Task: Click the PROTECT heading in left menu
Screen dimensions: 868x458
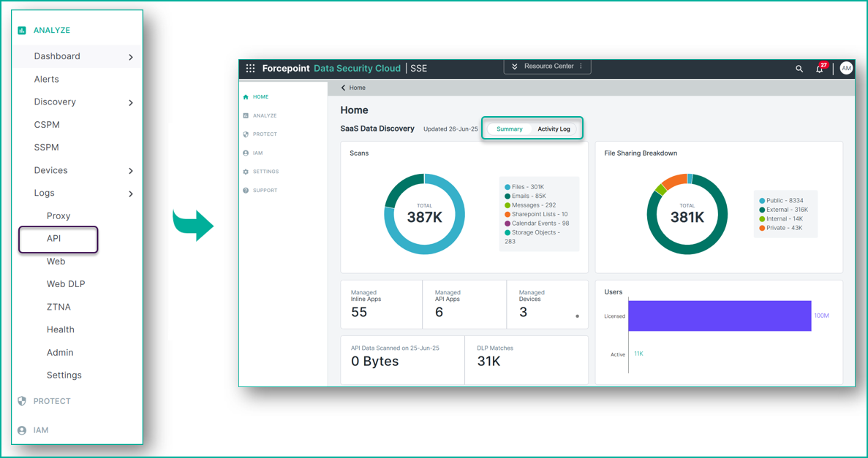Action: tap(52, 401)
